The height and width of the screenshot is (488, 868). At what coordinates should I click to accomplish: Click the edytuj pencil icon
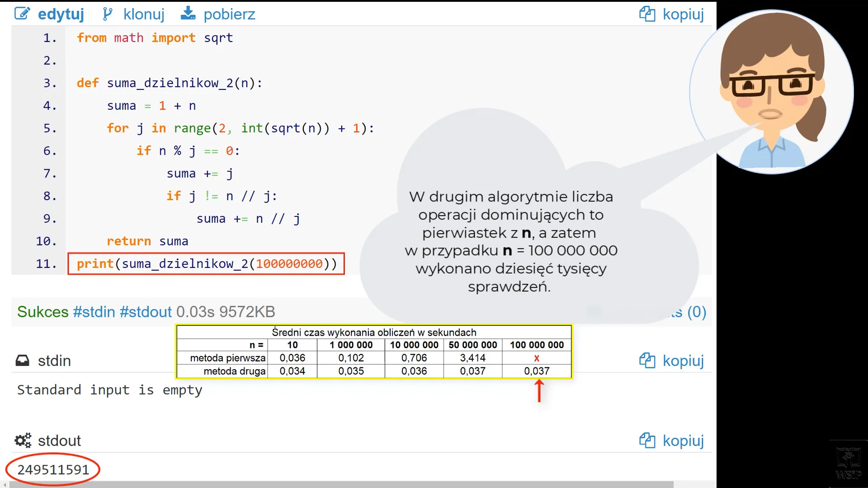(x=22, y=14)
